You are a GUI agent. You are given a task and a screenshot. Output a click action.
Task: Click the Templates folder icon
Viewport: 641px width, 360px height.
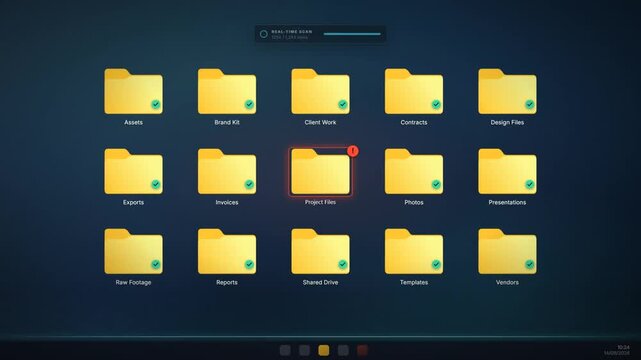[x=414, y=251]
